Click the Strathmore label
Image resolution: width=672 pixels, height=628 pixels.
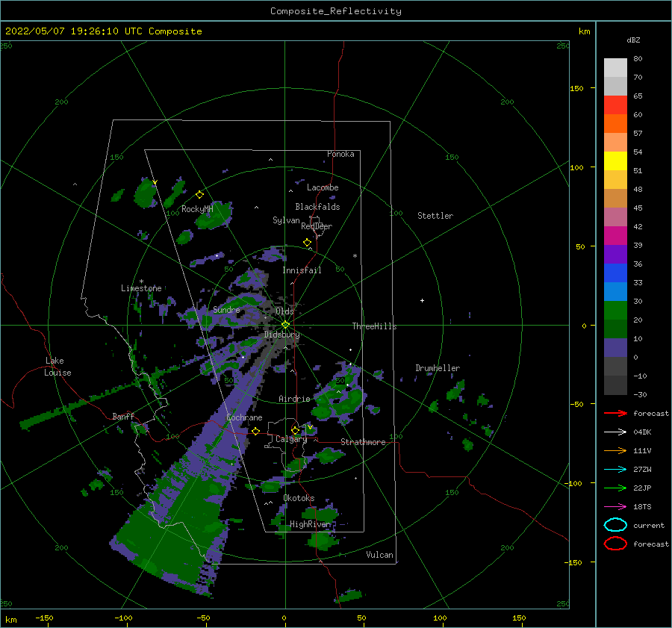(x=363, y=442)
